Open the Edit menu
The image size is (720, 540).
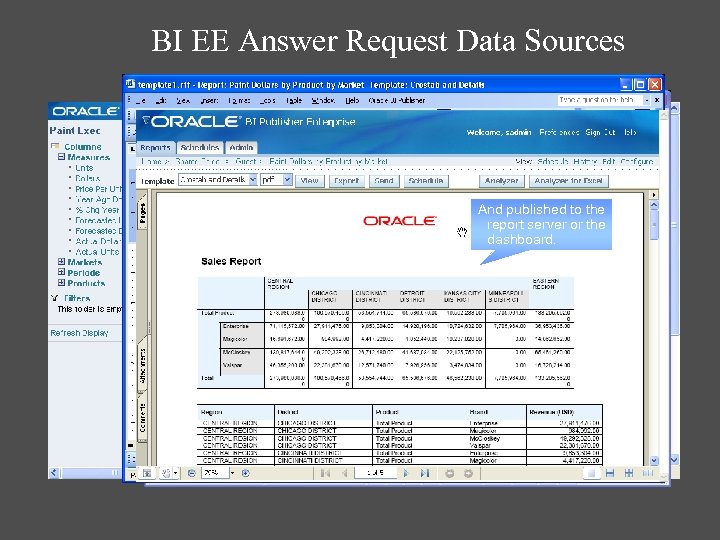click(x=161, y=100)
